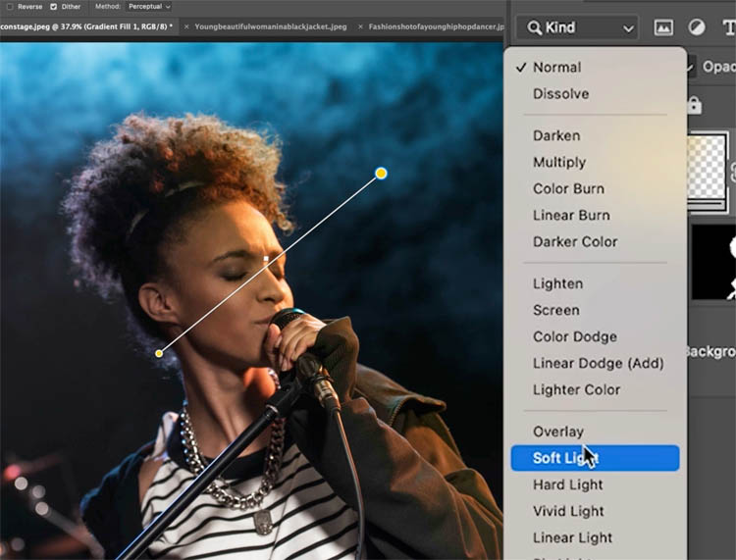Close the Fashionshotofayounghiphopdancer tab
This screenshot has height=560, width=736.
coord(360,27)
